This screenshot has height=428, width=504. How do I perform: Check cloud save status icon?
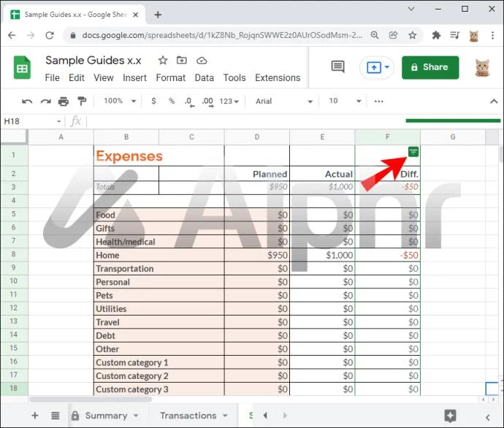point(202,61)
